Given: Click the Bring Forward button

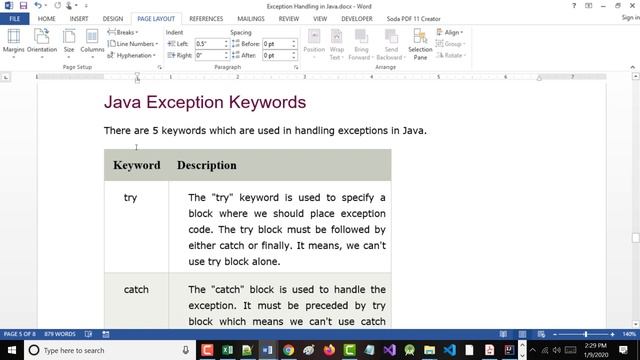Looking at the screenshot, I should (361, 44).
